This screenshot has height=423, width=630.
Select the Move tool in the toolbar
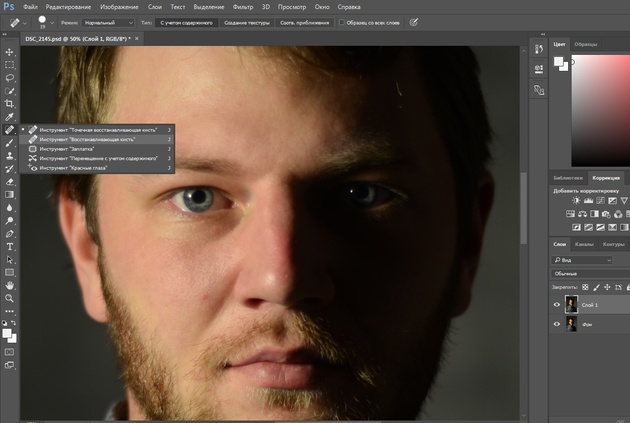(10, 51)
